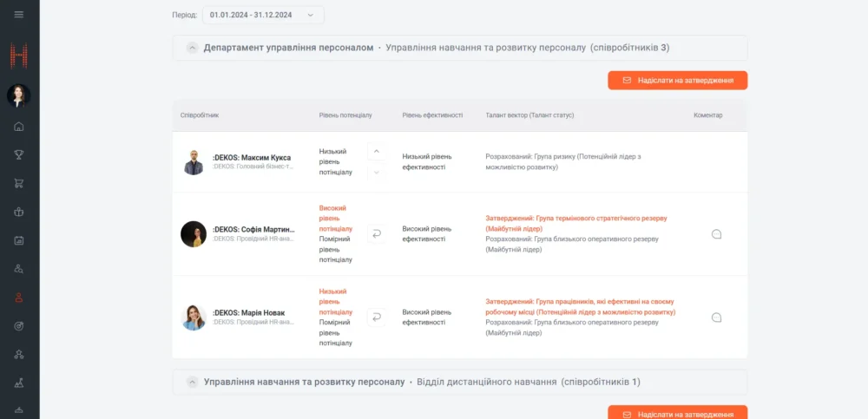Click the Рівень потенціалу column header
The height and width of the screenshot is (419, 868).
coord(345,115)
